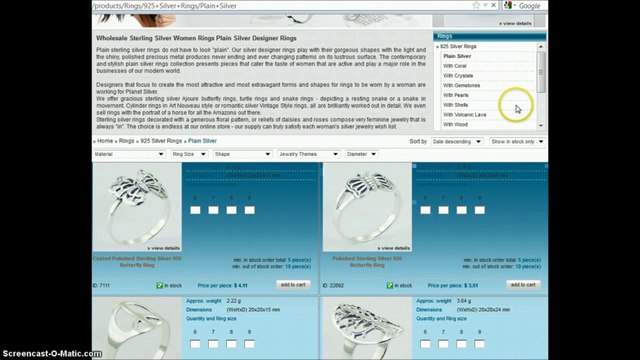Click top banner view details link
The width and height of the screenshot is (640, 360).
click(x=515, y=24)
